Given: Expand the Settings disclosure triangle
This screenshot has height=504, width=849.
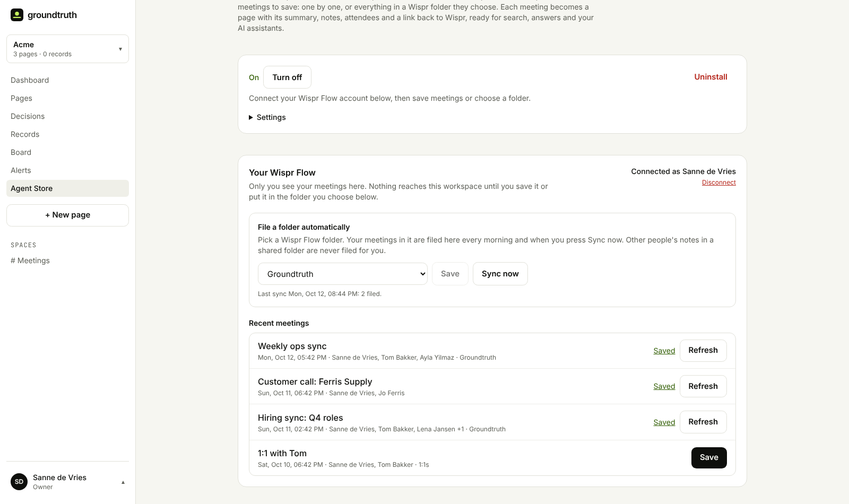Looking at the screenshot, I should (252, 117).
